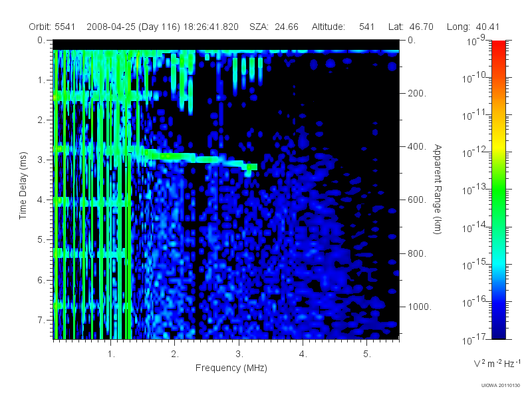Click the '400.' apparent range tick label
This screenshot has width=532, height=399.
pos(417,146)
